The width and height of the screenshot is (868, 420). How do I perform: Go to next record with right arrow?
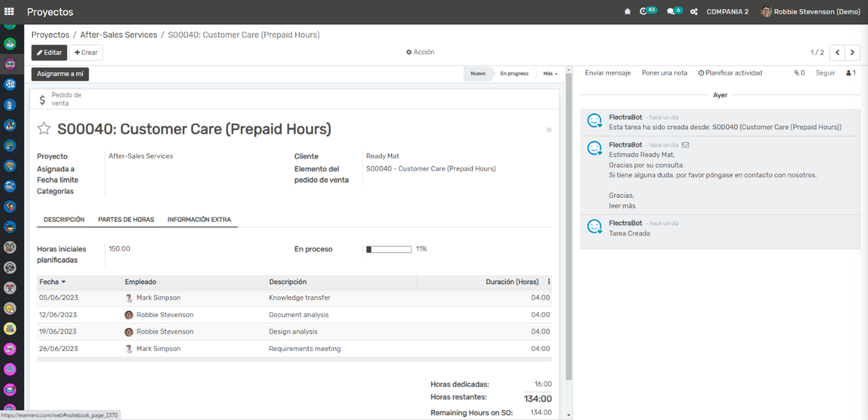click(x=852, y=53)
